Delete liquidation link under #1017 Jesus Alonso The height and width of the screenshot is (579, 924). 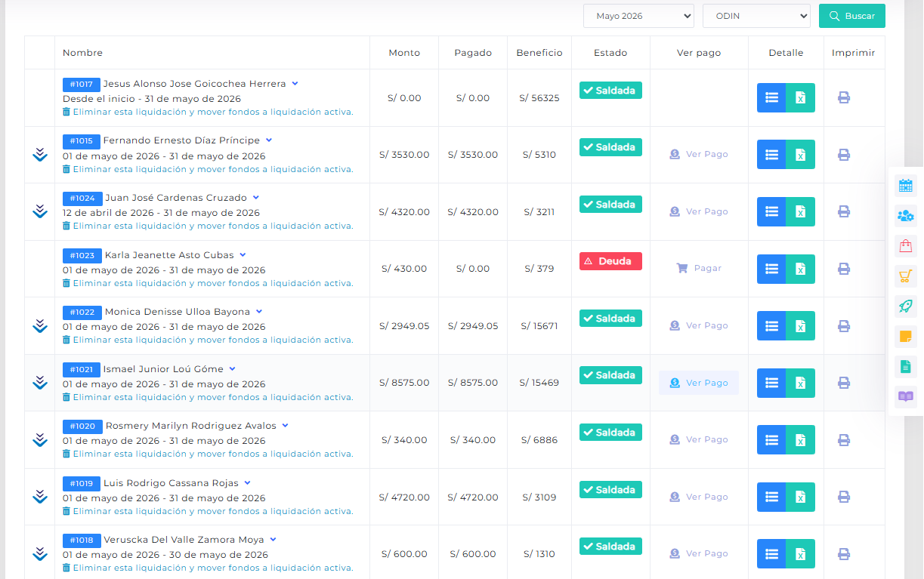pos(208,112)
